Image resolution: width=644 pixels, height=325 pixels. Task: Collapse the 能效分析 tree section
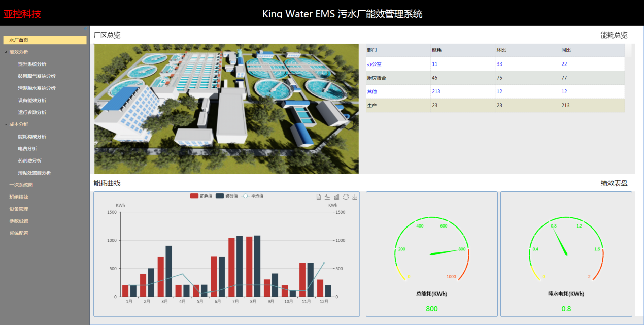[6, 52]
